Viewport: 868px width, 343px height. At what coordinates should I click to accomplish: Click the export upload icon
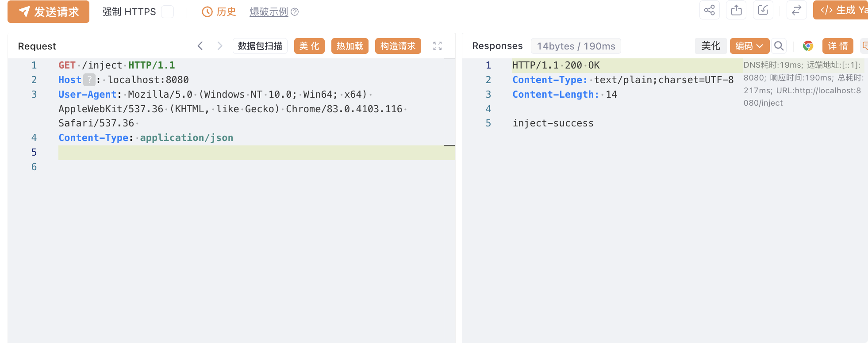736,10
